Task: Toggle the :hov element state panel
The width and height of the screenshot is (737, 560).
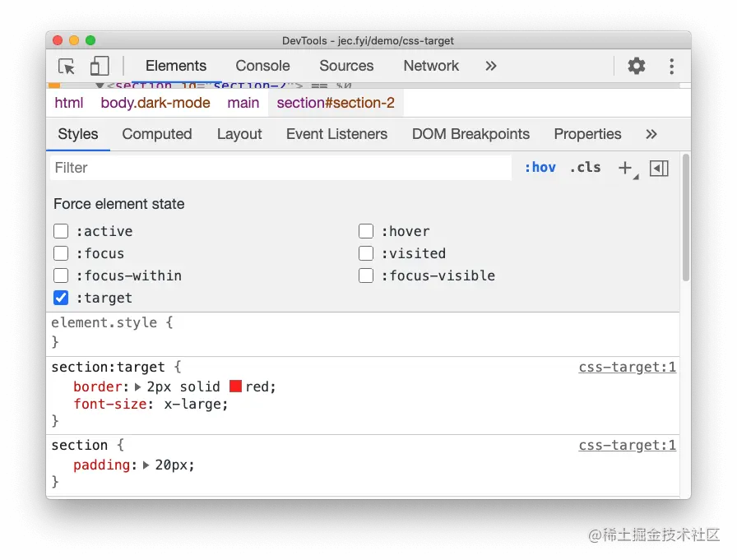Action: (x=540, y=167)
